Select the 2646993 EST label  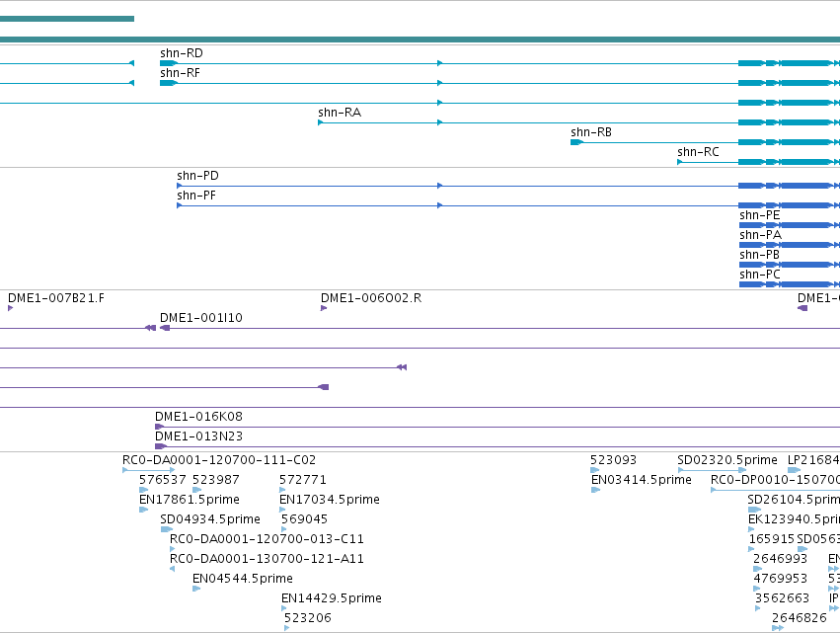click(x=780, y=559)
